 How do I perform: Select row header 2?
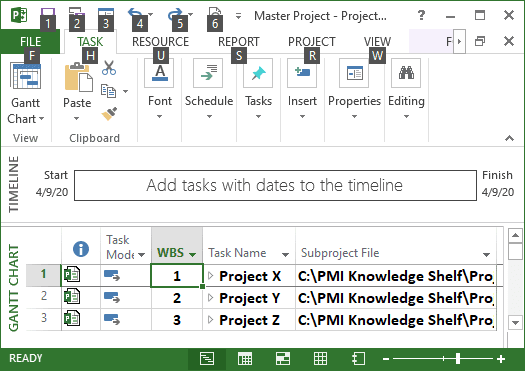pyautogui.click(x=44, y=296)
